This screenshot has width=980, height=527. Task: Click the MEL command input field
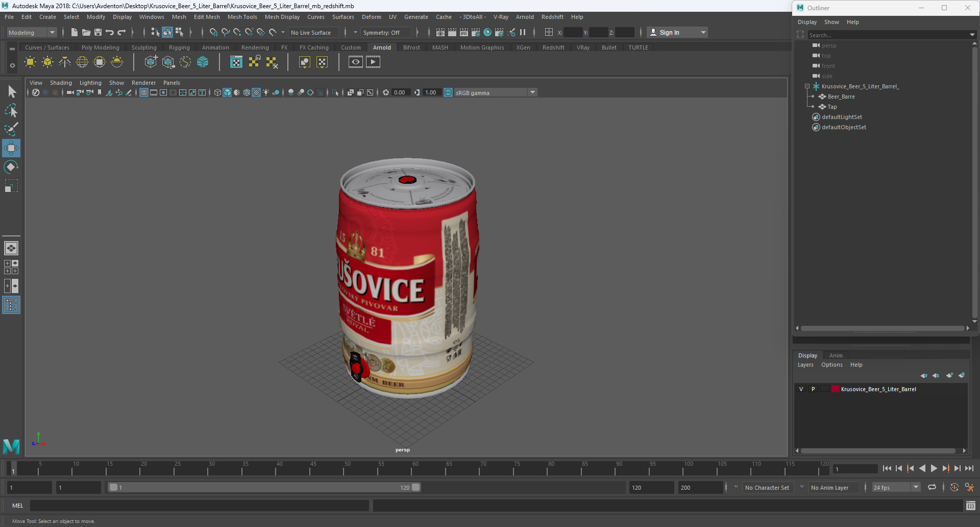[199, 506]
